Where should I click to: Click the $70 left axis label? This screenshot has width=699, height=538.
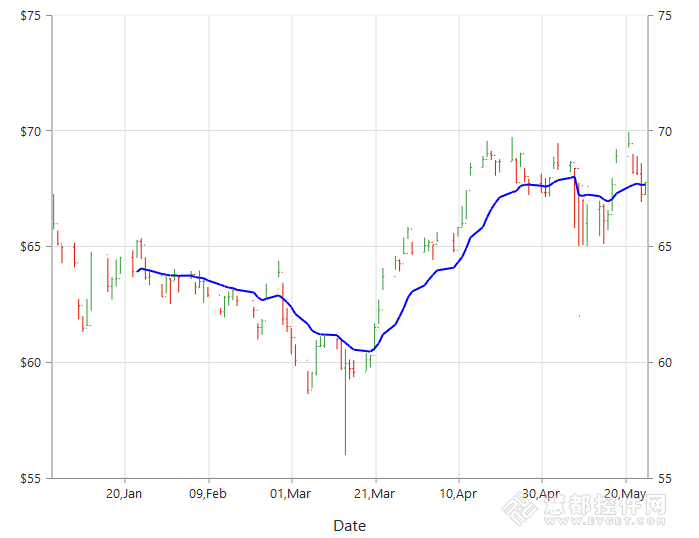pyautogui.click(x=30, y=131)
